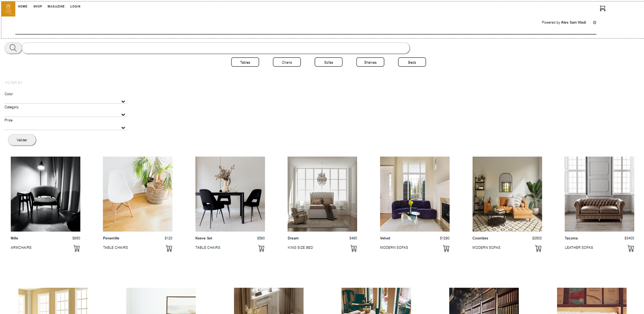This screenshot has width=644, height=314.
Task: Filter products by Shelves
Action: point(370,62)
